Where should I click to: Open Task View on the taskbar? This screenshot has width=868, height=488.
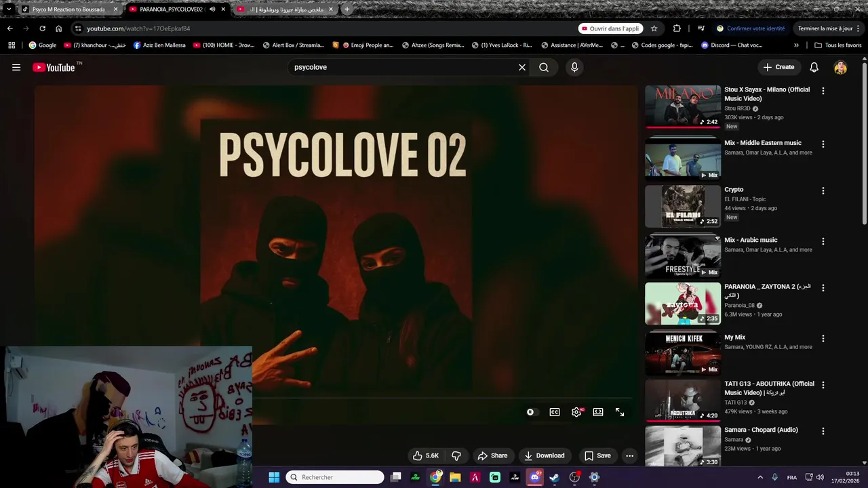[396, 477]
